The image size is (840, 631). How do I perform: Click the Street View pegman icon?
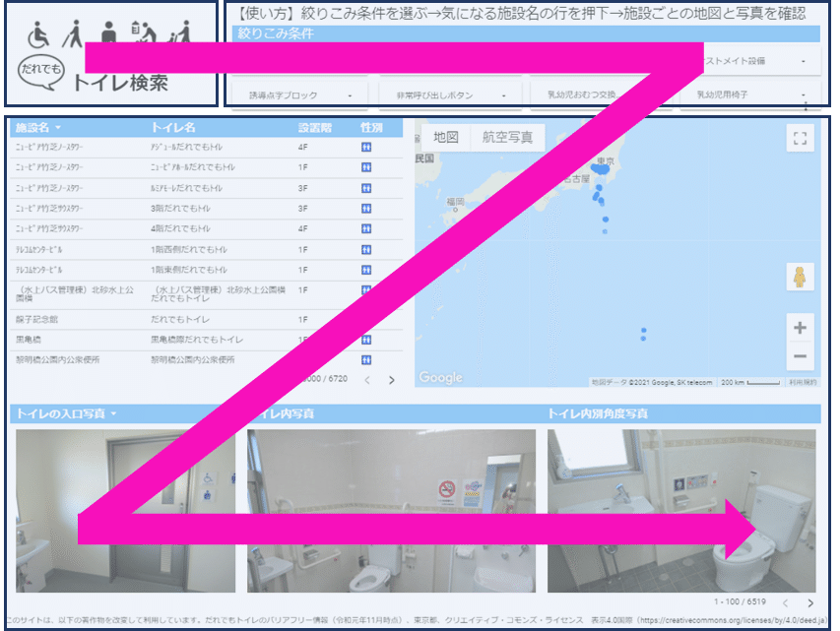point(800,277)
